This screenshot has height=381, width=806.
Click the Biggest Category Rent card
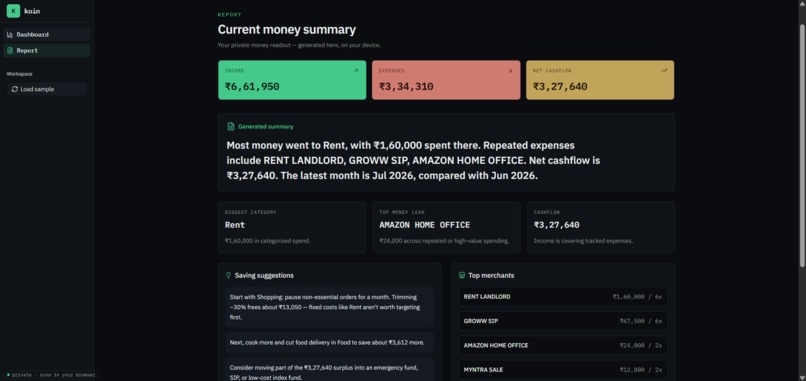pos(292,227)
